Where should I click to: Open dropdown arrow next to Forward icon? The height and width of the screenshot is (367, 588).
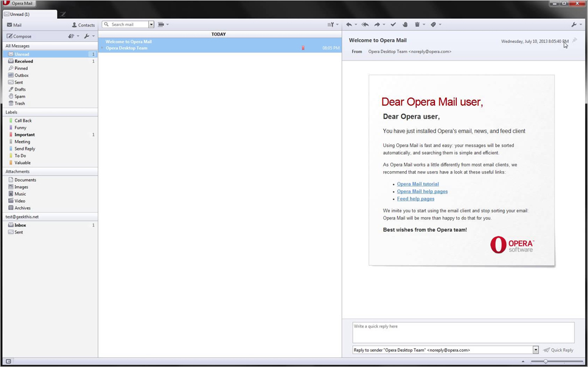pos(384,24)
